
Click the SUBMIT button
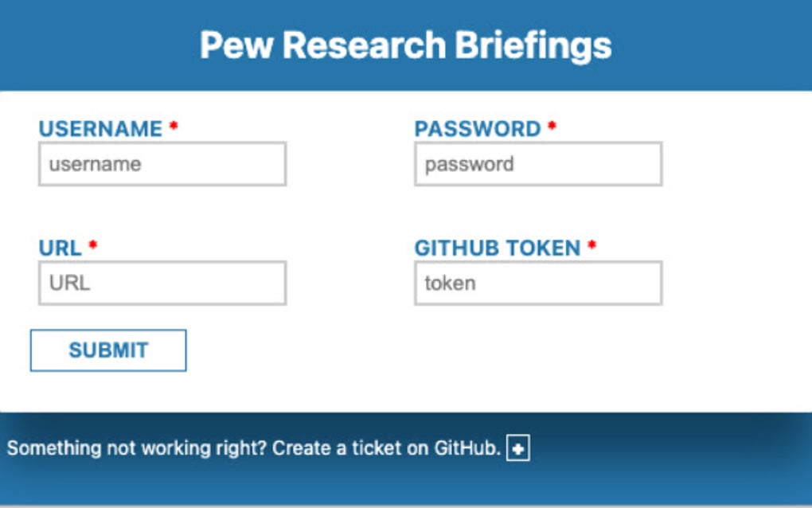108,349
